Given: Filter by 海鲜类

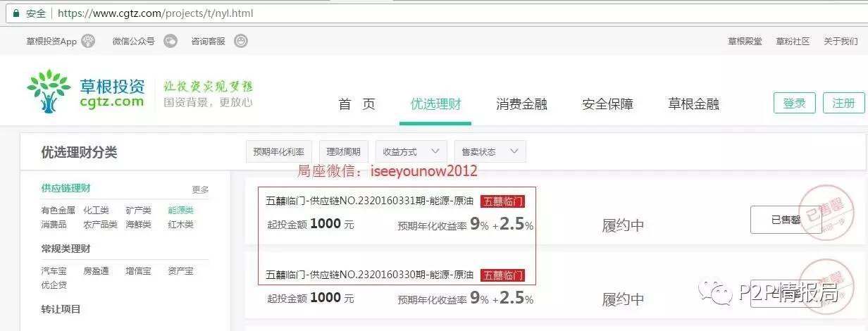Looking at the screenshot, I should click(x=138, y=224).
